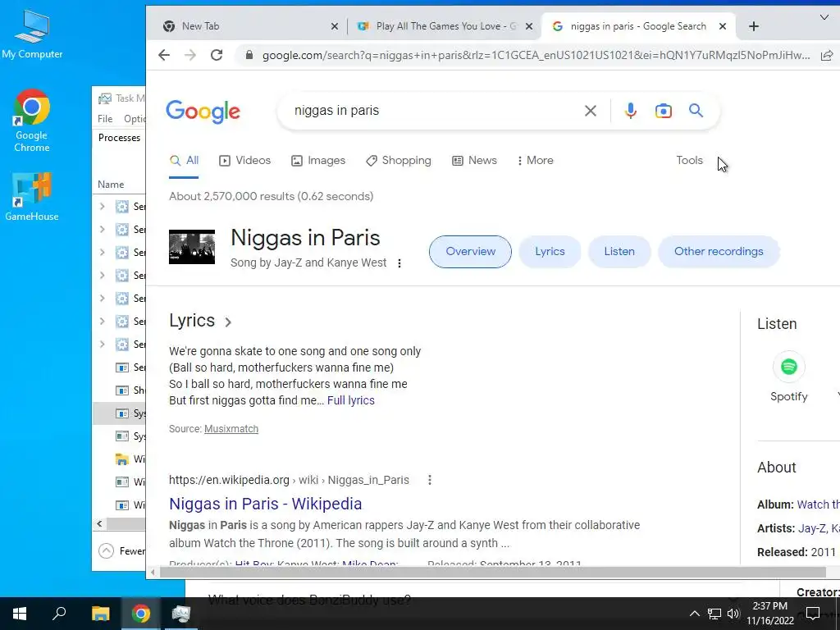Select the Shopping search filter

398,160
